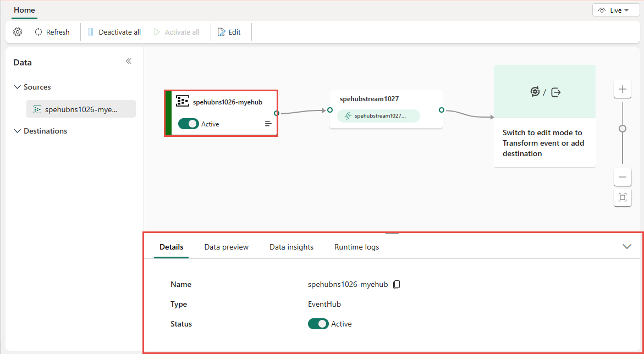Switch to the Data insights tab
The width and height of the screenshot is (644, 354).
point(291,247)
